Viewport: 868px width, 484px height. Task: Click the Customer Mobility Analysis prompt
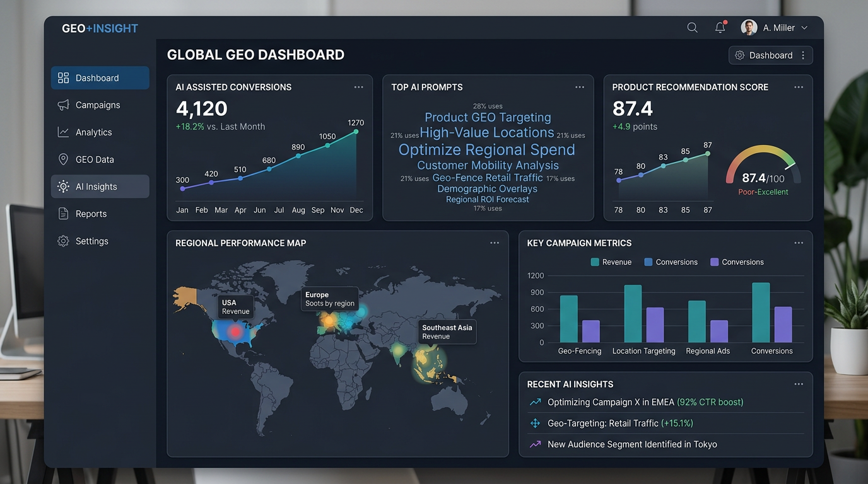(x=488, y=166)
